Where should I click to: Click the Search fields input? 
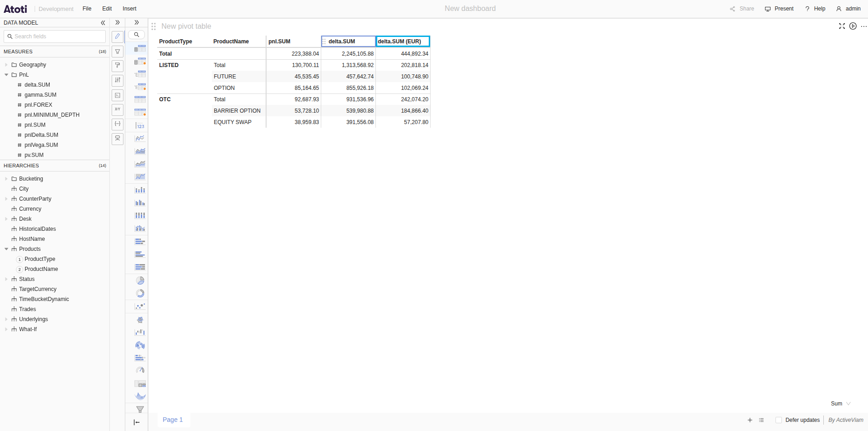(x=55, y=36)
